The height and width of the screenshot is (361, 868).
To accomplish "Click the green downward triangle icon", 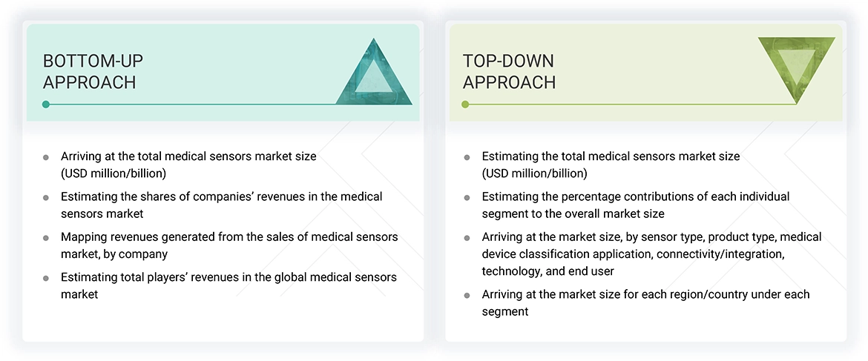I will [x=796, y=69].
